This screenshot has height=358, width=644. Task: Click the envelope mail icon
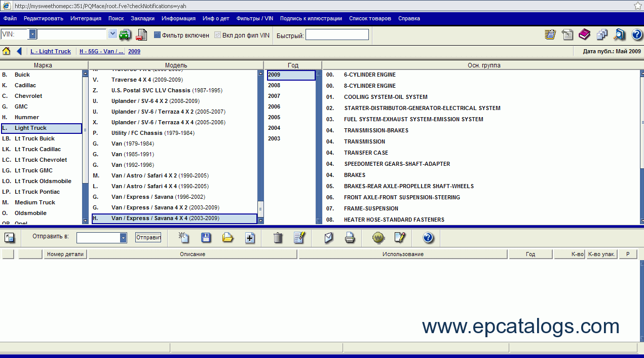(329, 237)
